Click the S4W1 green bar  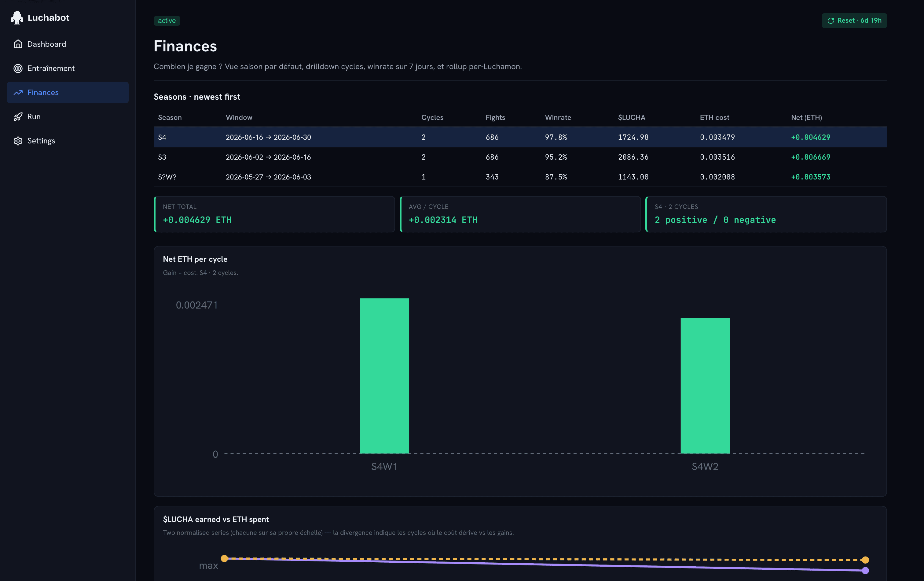(x=384, y=376)
